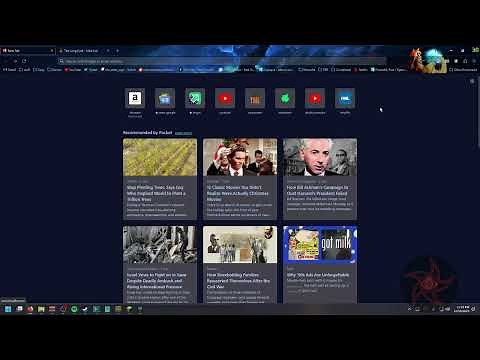Viewport: 480px width, 360px height.
Task: Click the page vertical scrollbar
Action: pos(478,113)
